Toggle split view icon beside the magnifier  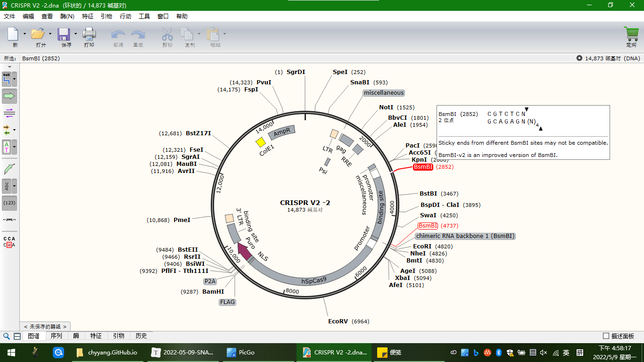point(17,336)
